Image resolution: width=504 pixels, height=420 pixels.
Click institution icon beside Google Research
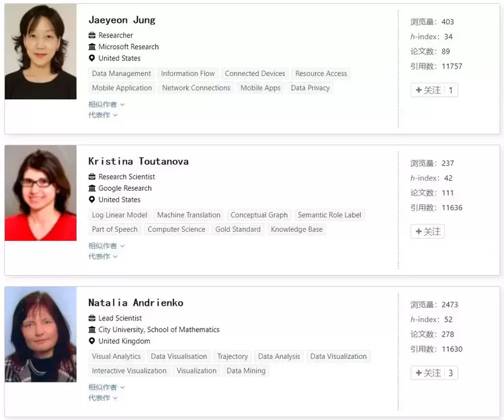[92, 189]
